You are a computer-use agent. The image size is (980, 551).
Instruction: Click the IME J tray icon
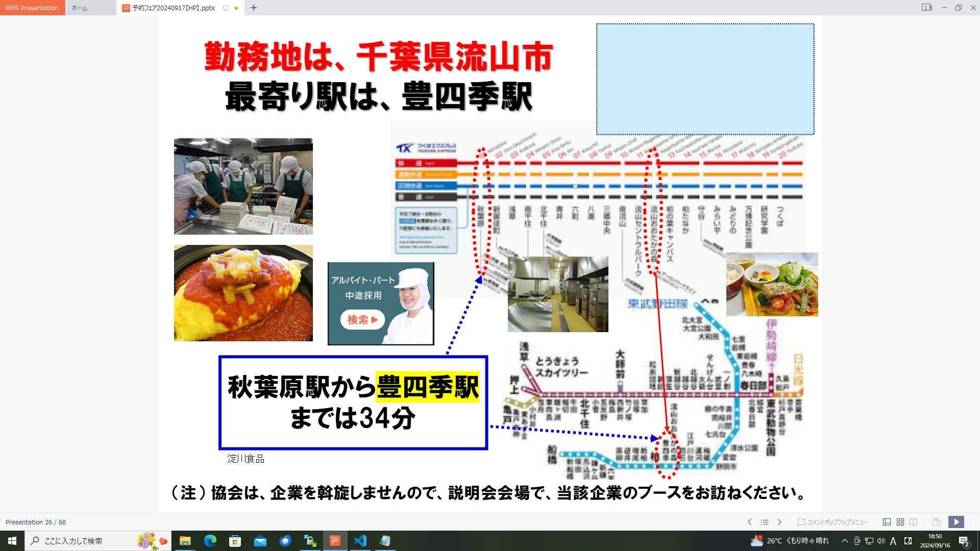click(x=908, y=541)
